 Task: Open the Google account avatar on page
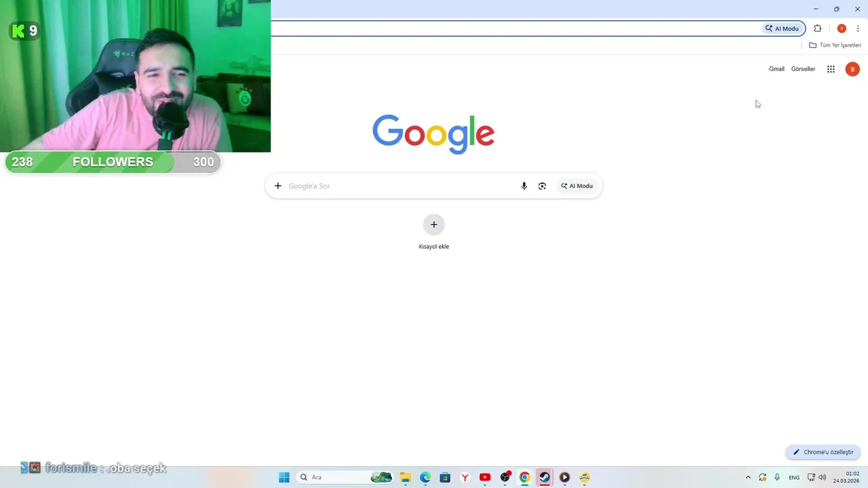point(852,69)
